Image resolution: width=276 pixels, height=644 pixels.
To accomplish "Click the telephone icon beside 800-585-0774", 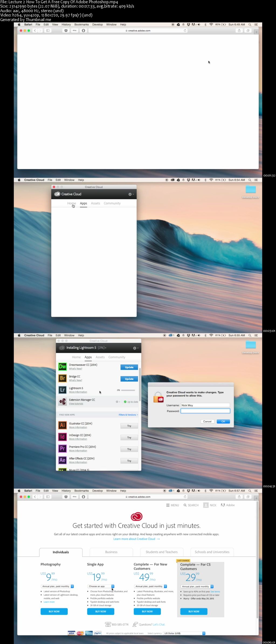I will 108,624.
